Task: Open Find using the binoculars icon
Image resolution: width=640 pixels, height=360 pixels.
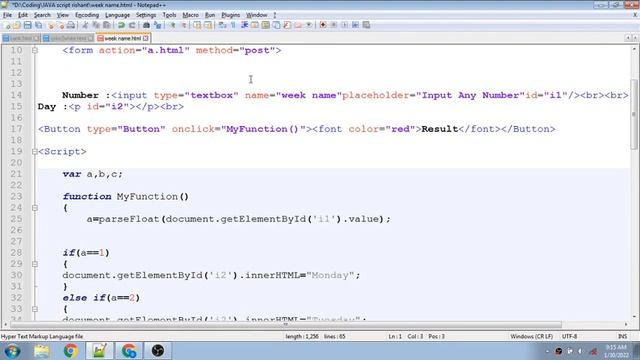Action: coord(146,25)
